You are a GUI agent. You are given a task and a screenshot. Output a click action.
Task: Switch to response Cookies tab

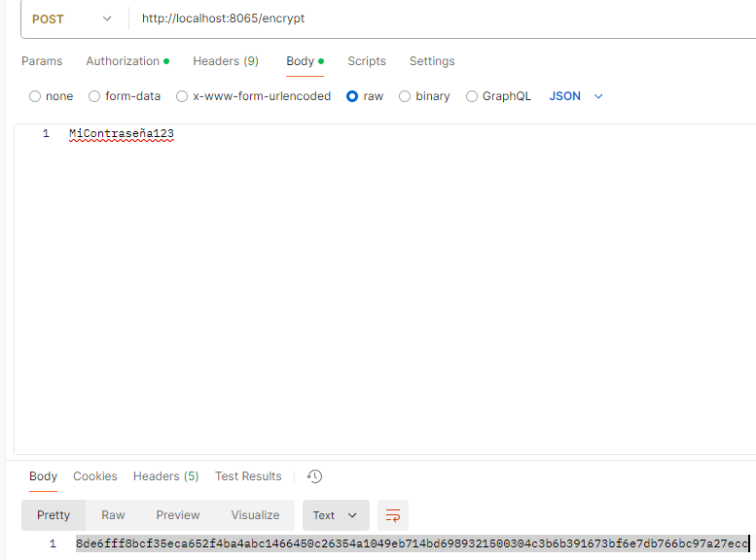95,476
